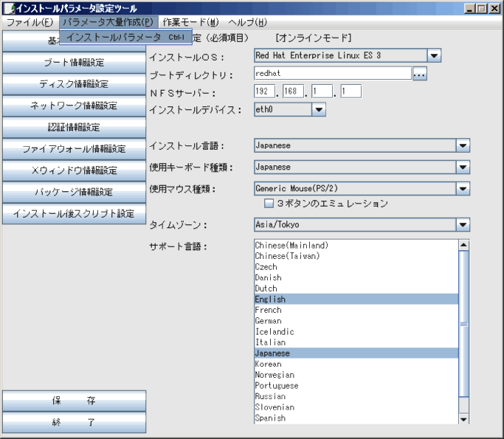504x439 pixels.
Task: Open the 使用キーボード種類 dropdown
Action: [463, 167]
